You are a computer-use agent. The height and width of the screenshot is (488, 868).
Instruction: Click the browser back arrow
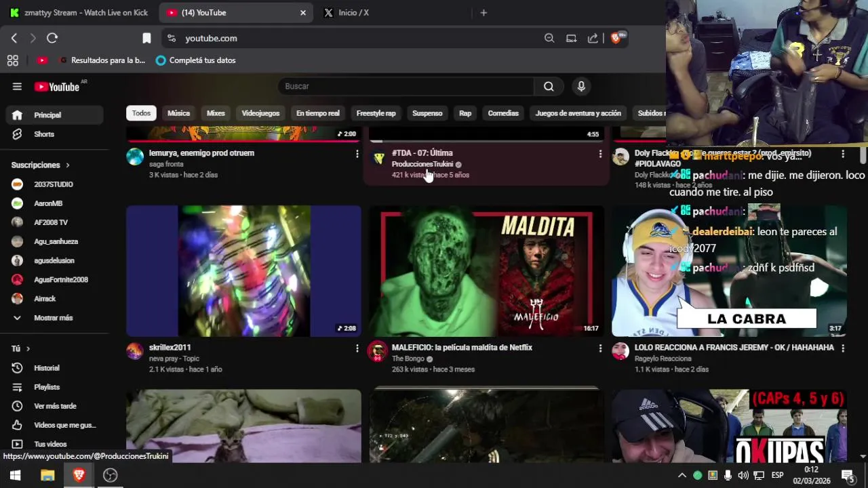(x=14, y=38)
